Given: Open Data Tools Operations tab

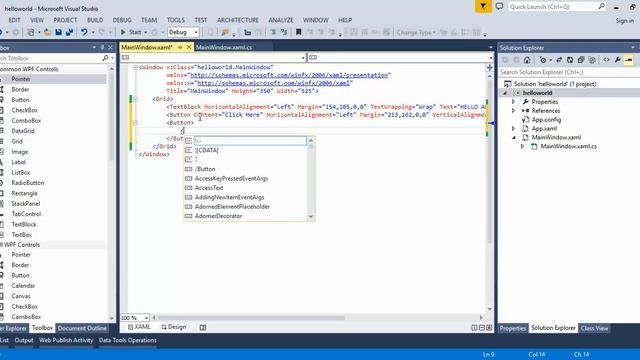Looking at the screenshot, I should [127, 340].
